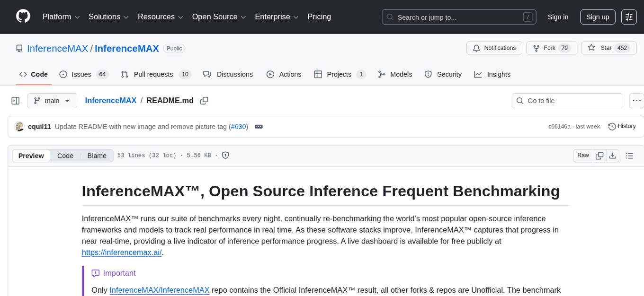This screenshot has height=296, width=644.
Task: Copy raw file contents
Action: 599,156
